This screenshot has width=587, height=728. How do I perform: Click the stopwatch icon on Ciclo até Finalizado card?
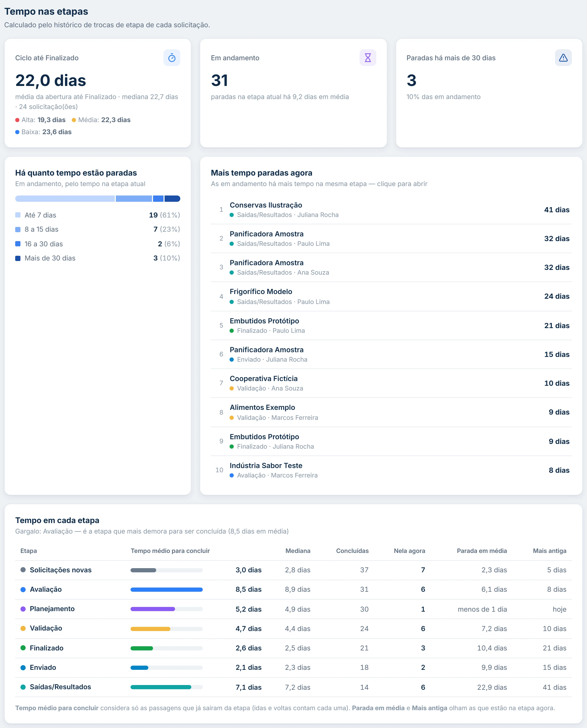pos(172,58)
